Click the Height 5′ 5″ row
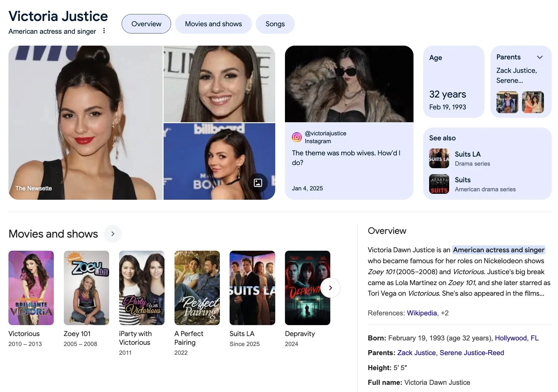558x392 pixels. [x=387, y=368]
